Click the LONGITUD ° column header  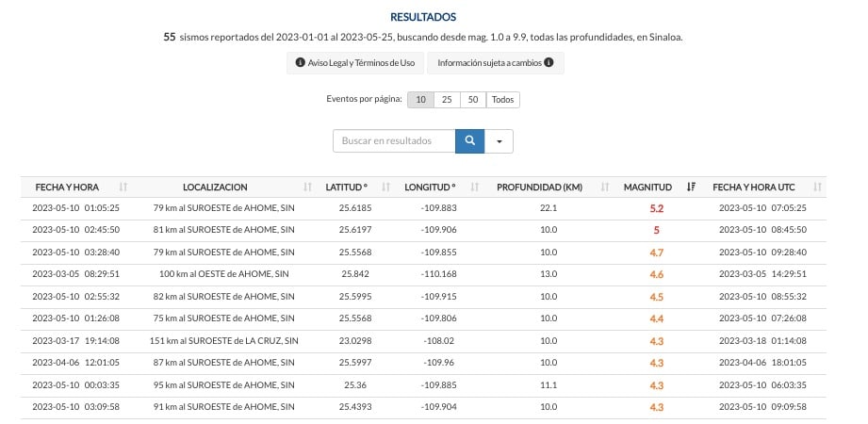tap(430, 188)
